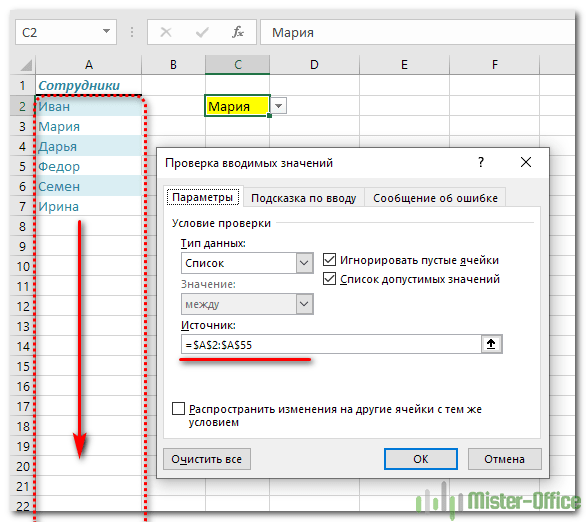Toggle Список допустимых значений checkbox
The image size is (586, 522).
pos(329,278)
